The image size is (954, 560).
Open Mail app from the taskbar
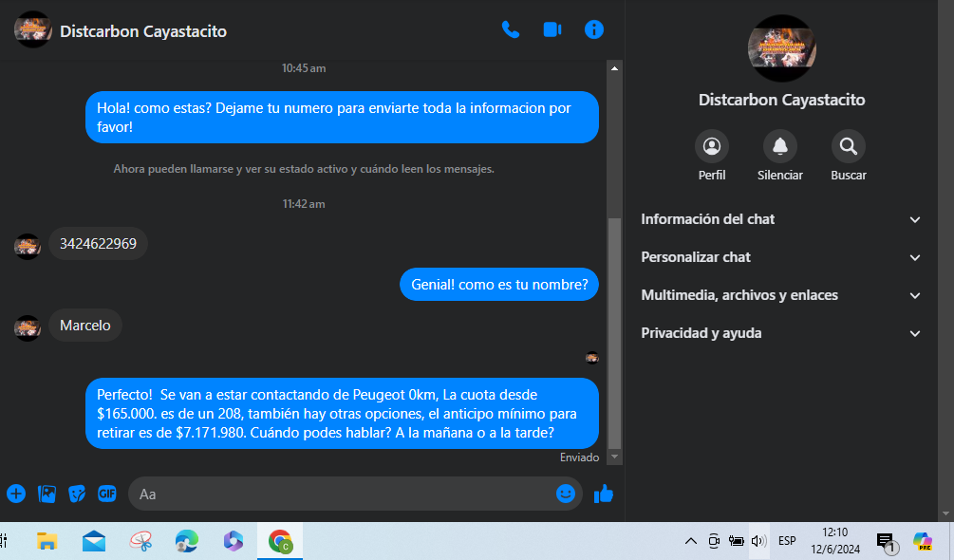click(x=94, y=541)
